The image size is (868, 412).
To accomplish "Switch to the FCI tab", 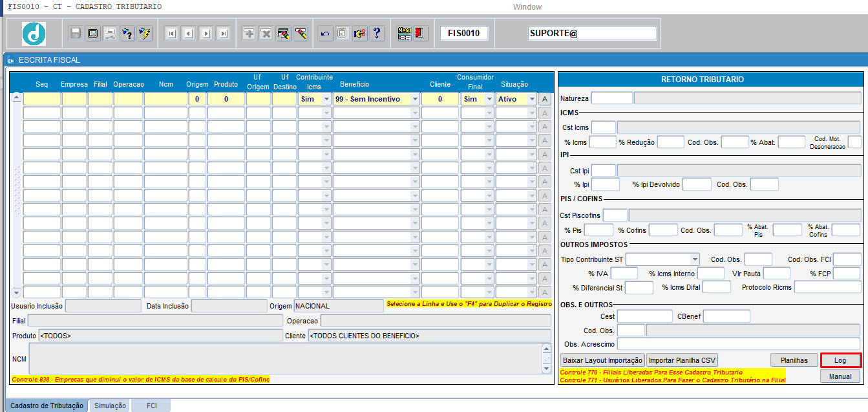I will 151,406.
